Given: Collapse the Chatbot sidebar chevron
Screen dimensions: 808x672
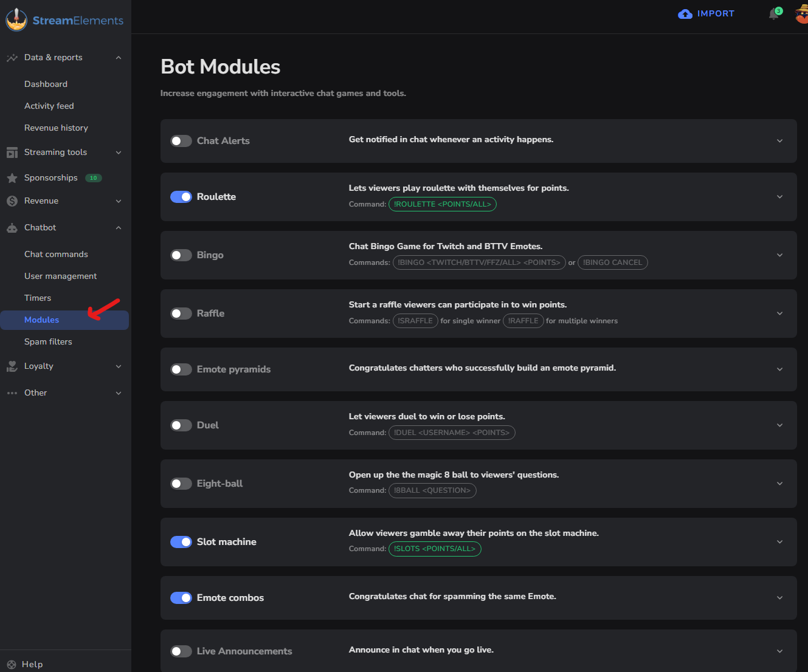Looking at the screenshot, I should 119,228.
